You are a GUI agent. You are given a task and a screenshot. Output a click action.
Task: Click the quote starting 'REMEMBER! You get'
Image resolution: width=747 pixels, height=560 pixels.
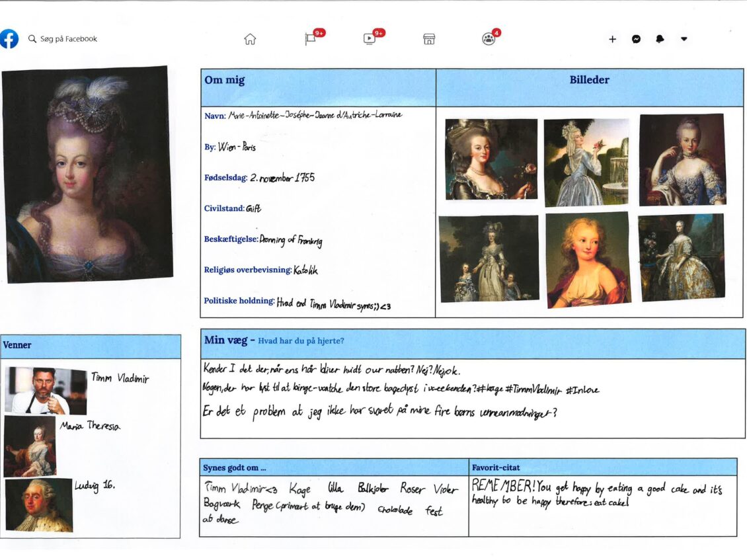click(x=598, y=494)
